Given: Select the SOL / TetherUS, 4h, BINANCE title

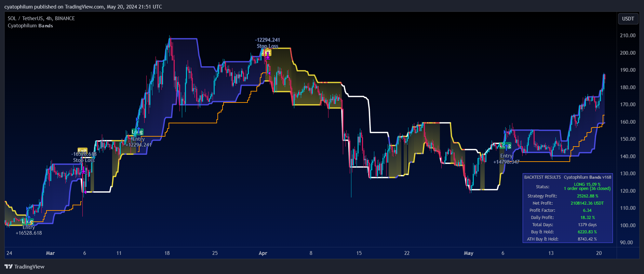Looking at the screenshot, I should point(41,18).
